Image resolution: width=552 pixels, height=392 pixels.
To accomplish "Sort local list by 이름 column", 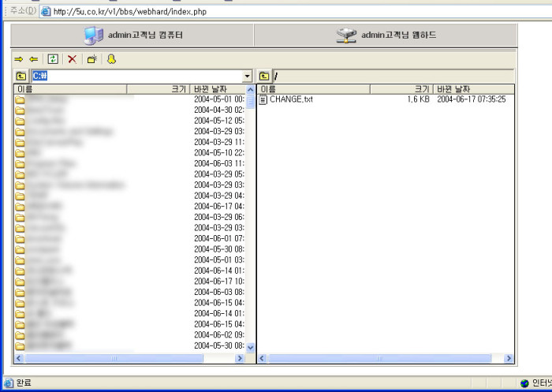I will tap(70, 89).
